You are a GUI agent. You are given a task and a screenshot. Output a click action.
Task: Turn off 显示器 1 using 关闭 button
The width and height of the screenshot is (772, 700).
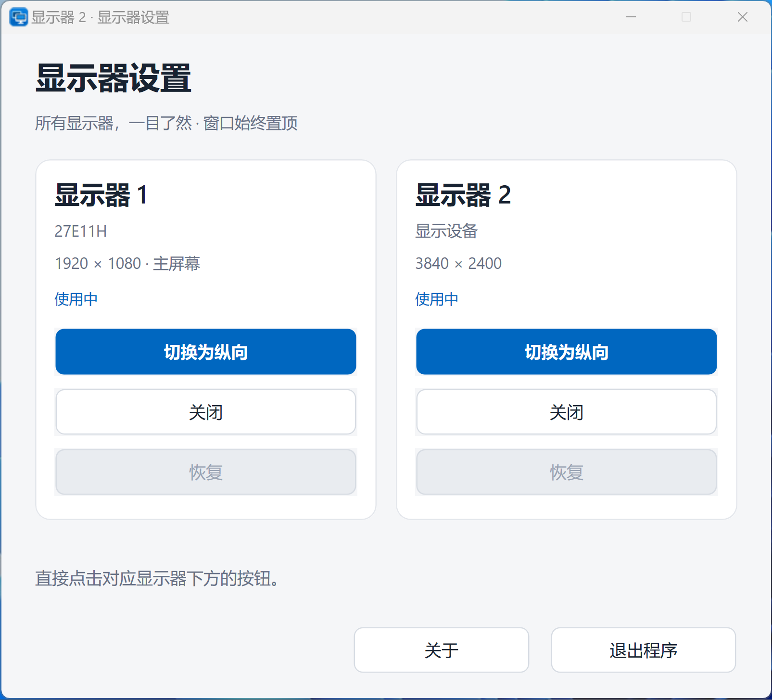coord(206,412)
